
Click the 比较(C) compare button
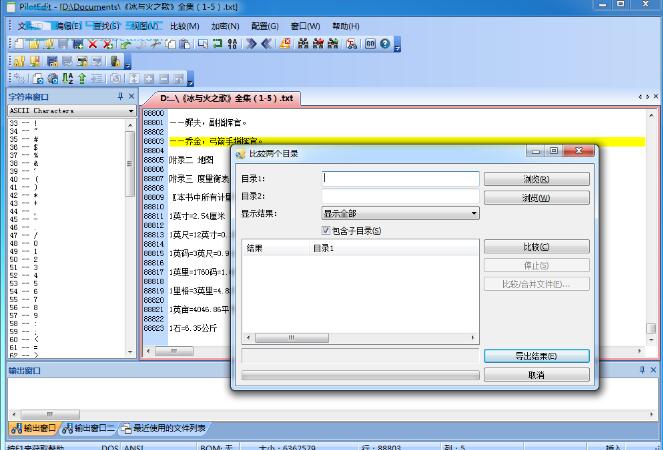point(537,247)
